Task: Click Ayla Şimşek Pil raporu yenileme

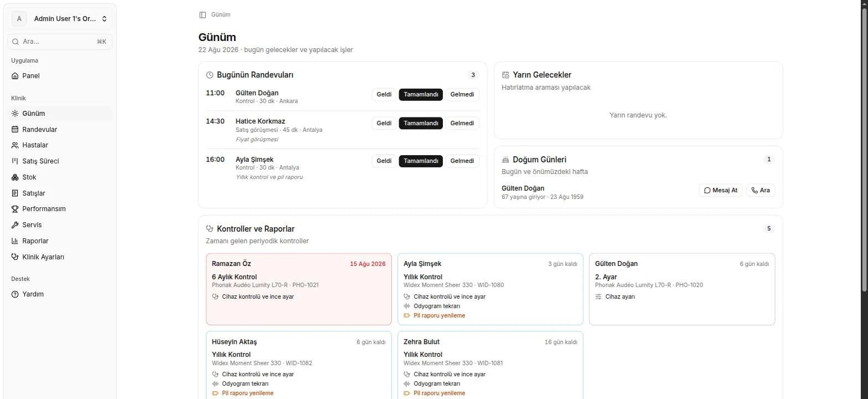Action: [x=440, y=316]
